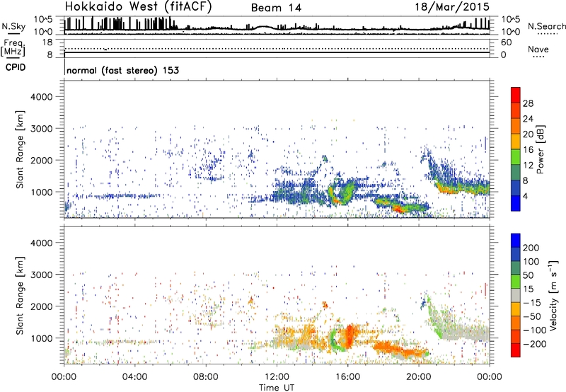Click "Slant Range [km]" label of Power panel
This screenshot has height=392, width=566.
(20, 150)
